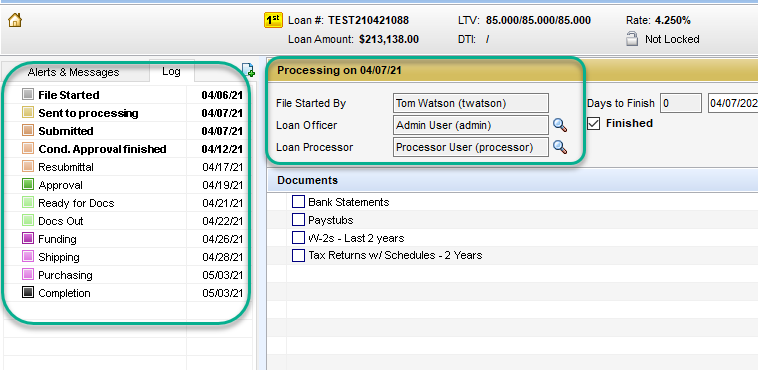The width and height of the screenshot is (758, 370).
Task: Click Sent to processing milestone square icon
Action: click(x=28, y=113)
